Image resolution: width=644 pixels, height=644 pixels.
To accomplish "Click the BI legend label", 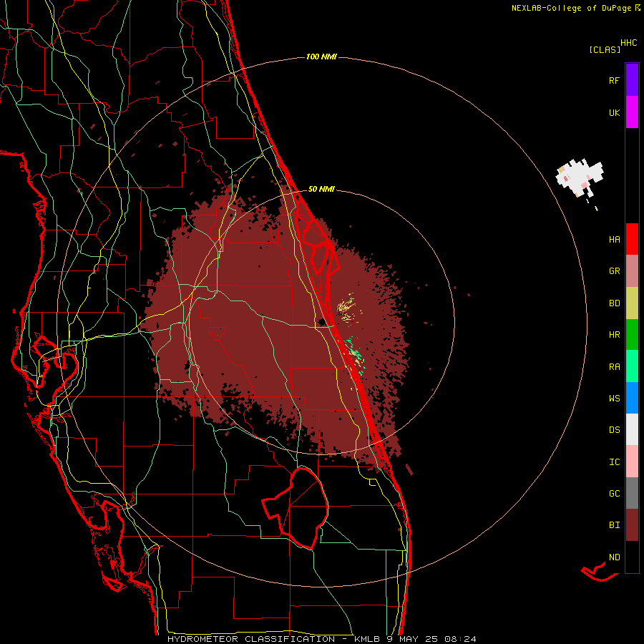I will tap(614, 525).
